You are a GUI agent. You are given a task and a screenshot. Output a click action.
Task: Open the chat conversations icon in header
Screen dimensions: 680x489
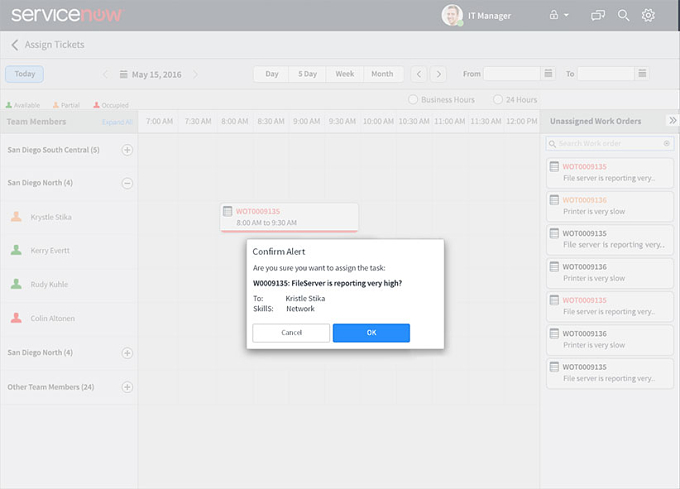coord(598,16)
